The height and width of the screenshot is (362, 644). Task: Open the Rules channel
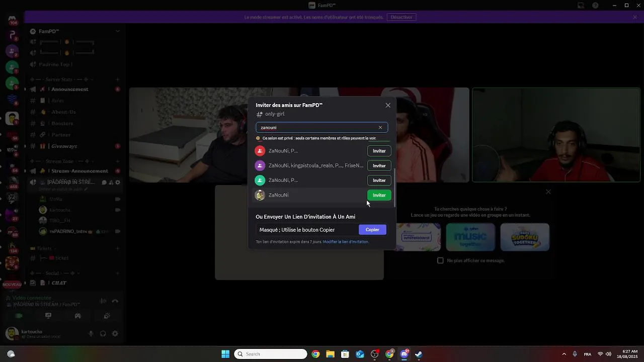point(74,101)
